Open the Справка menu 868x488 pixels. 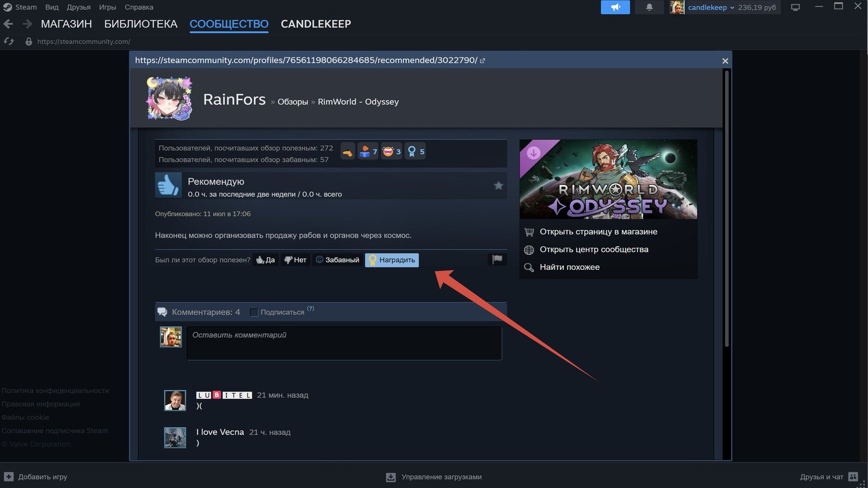[x=139, y=7]
